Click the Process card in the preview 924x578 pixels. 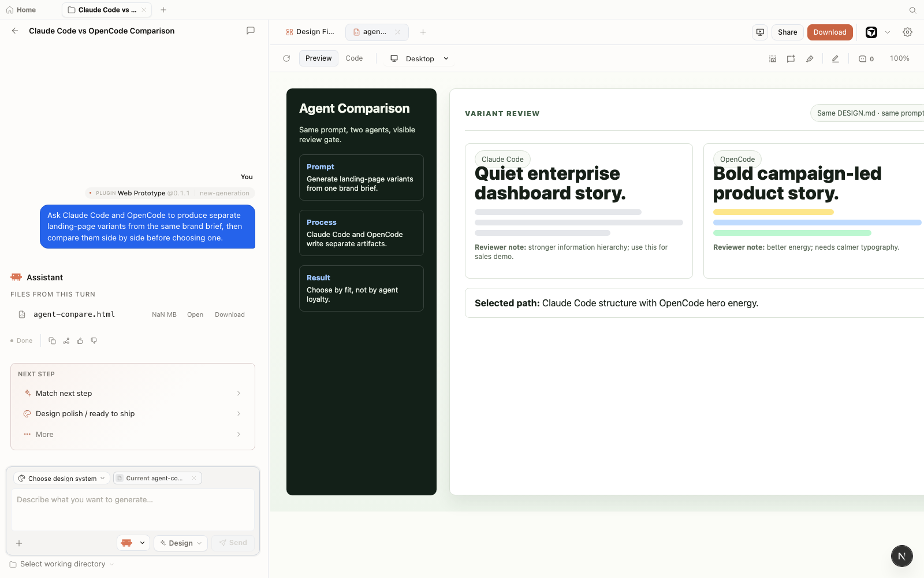[362, 233]
